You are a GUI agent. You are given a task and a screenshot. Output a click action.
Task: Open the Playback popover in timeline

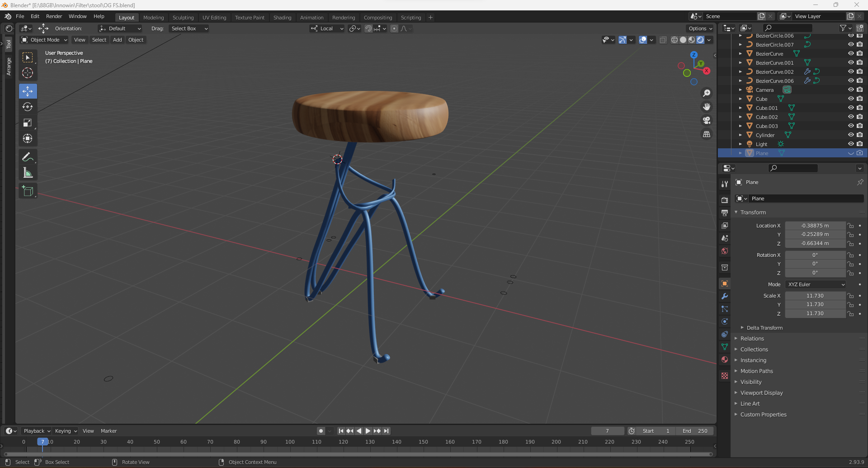pos(36,431)
